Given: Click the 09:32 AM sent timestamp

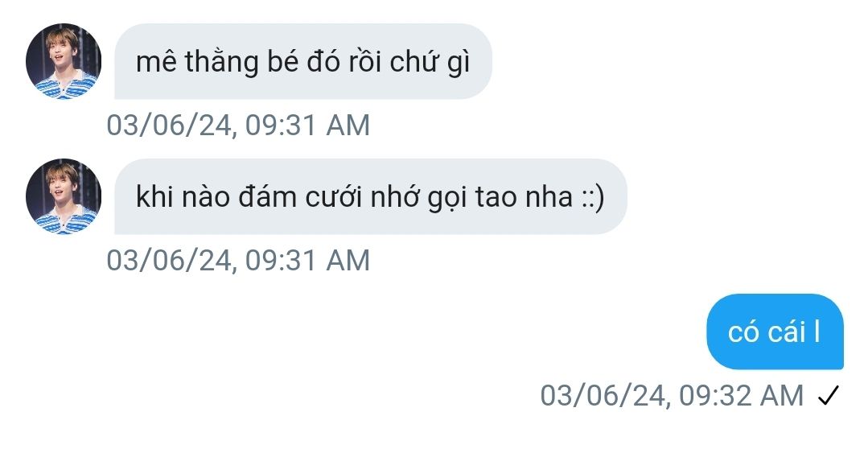Looking at the screenshot, I should click(x=672, y=396).
